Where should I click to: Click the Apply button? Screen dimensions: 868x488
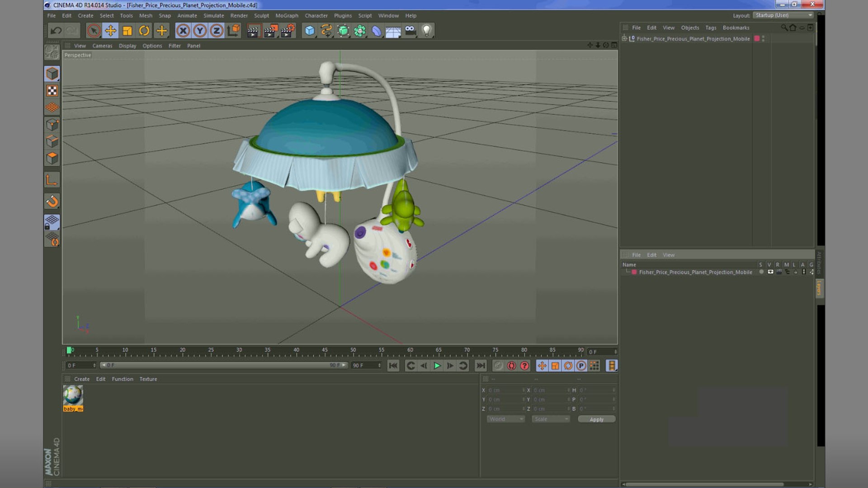coord(596,419)
